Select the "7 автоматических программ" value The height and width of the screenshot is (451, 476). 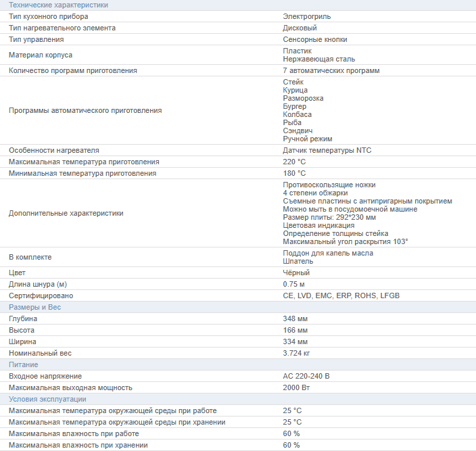[x=331, y=70]
